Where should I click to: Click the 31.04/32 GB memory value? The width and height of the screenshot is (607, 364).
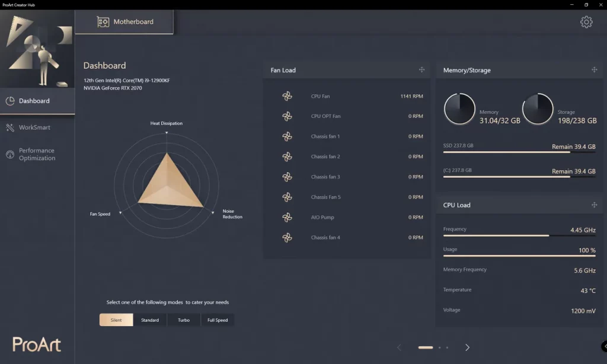[x=500, y=120]
